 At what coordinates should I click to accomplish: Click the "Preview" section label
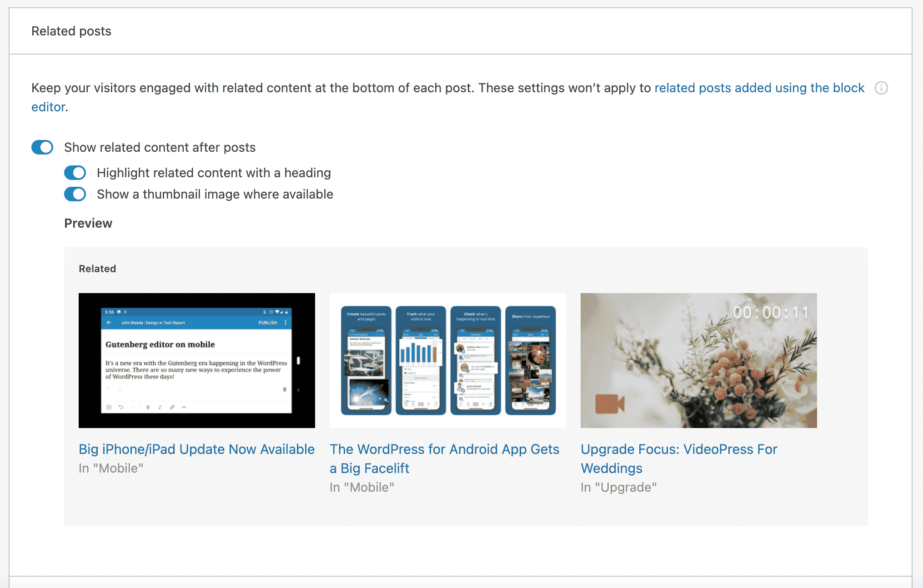click(88, 223)
